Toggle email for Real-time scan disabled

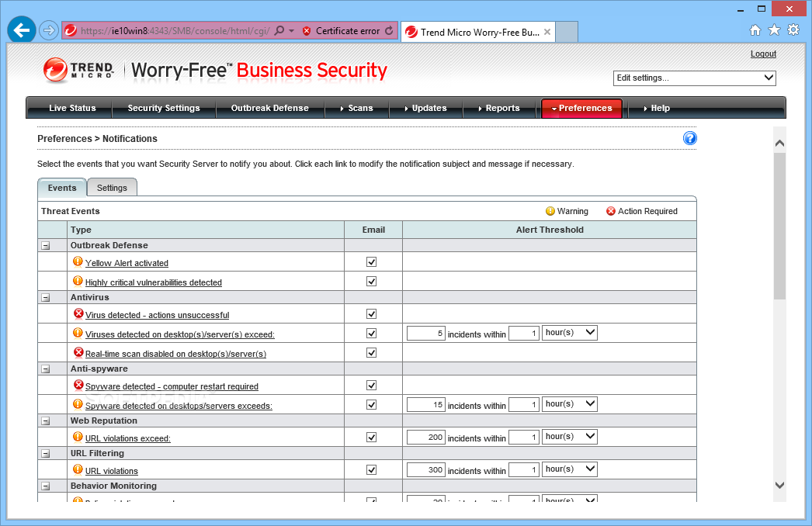click(x=371, y=352)
